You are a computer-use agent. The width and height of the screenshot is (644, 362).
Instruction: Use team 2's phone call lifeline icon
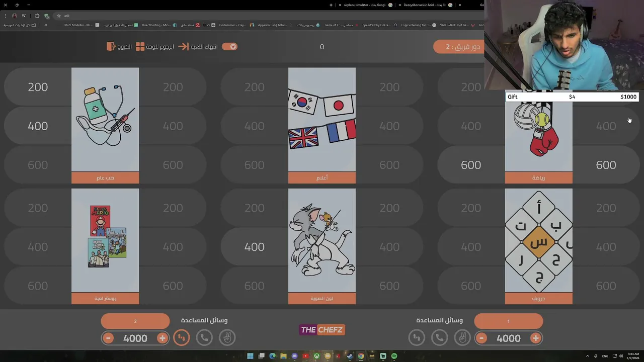(204, 338)
